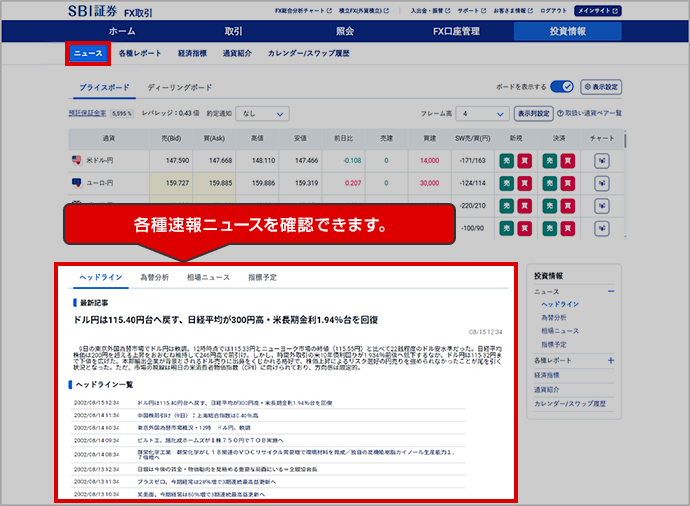Open the chart icon in -100/90 row

(602, 228)
